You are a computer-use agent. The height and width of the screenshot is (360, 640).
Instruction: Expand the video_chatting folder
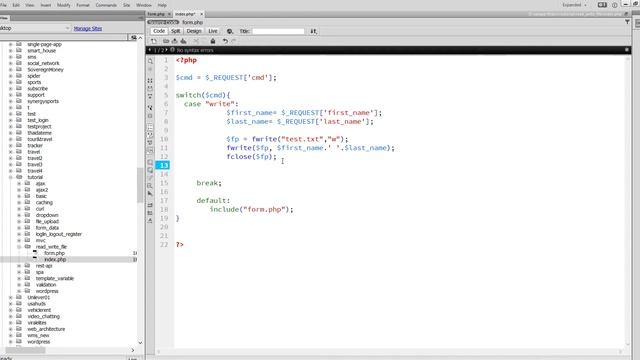pos(11,316)
